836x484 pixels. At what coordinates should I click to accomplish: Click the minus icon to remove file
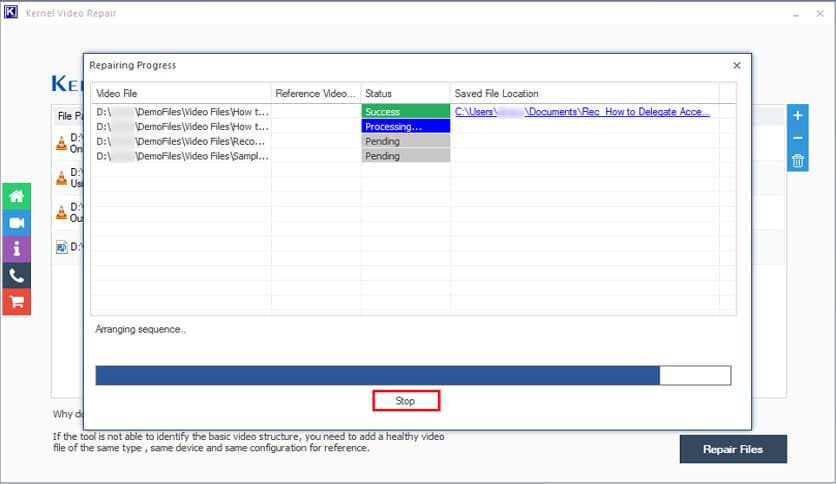(x=797, y=138)
